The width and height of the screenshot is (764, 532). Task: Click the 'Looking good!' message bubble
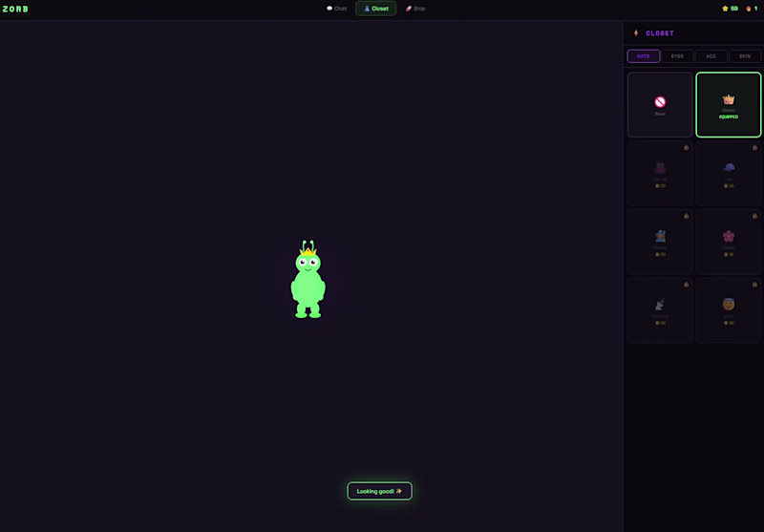379,491
